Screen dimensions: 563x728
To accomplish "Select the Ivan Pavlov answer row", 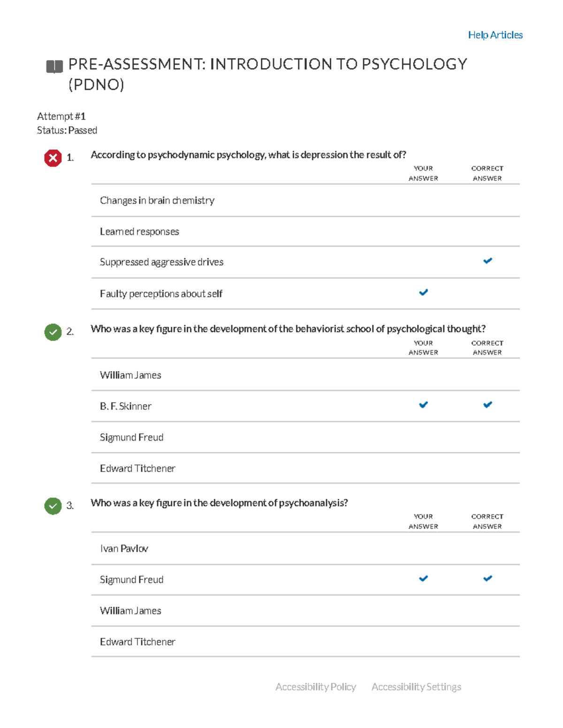I will (124, 548).
